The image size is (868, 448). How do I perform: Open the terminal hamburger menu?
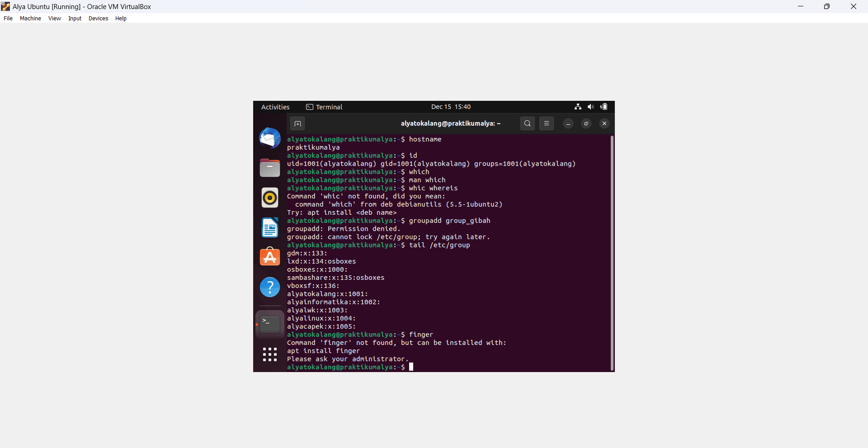coord(547,123)
